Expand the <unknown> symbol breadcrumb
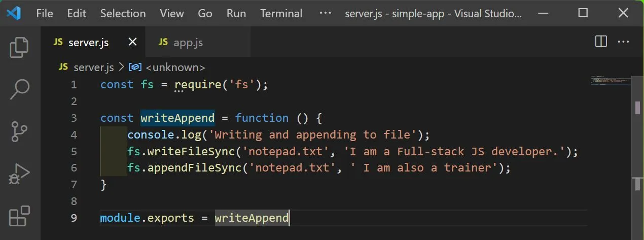The width and height of the screenshot is (644, 240). [x=168, y=67]
